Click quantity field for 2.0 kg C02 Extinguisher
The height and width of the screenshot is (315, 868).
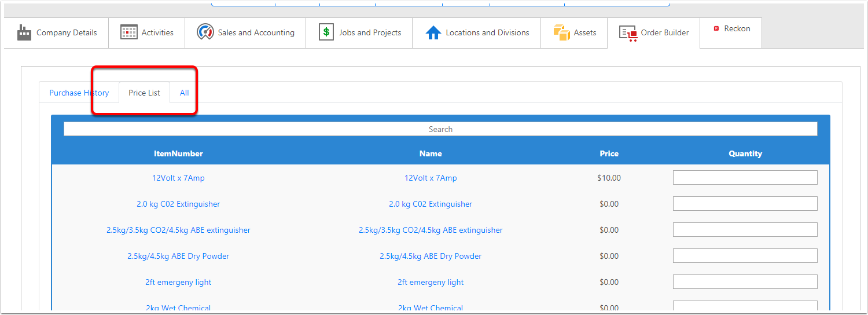745,204
